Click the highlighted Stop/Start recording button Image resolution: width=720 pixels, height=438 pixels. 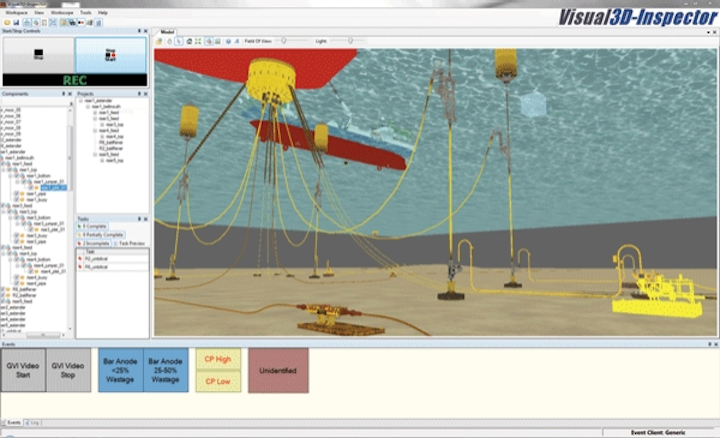coord(111,55)
